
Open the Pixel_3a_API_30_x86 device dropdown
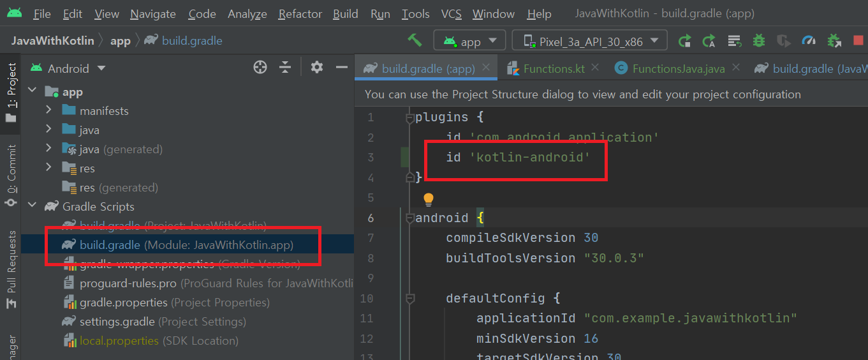[x=590, y=41]
